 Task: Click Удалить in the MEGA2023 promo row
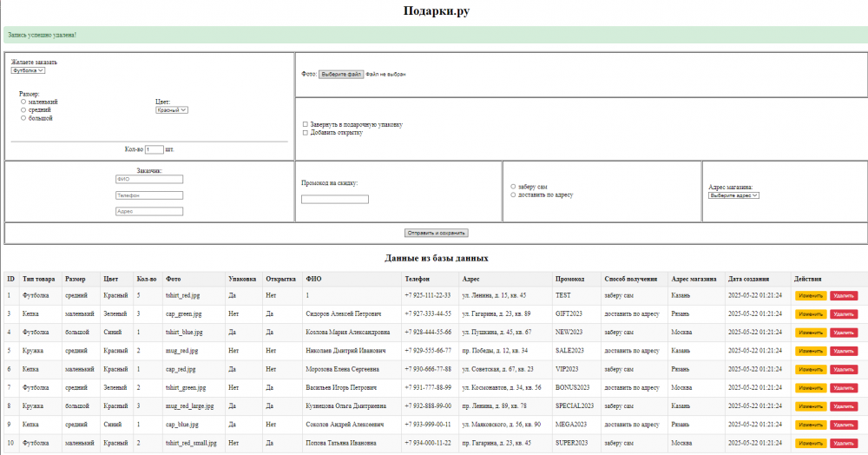tap(844, 425)
